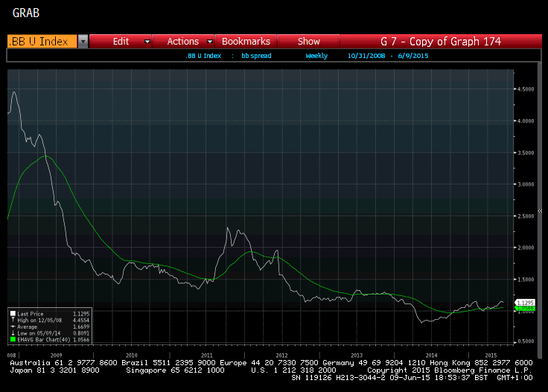Expand the Edit menu arrow
Image resolution: width=548 pixels, height=392 pixels.
(x=147, y=42)
